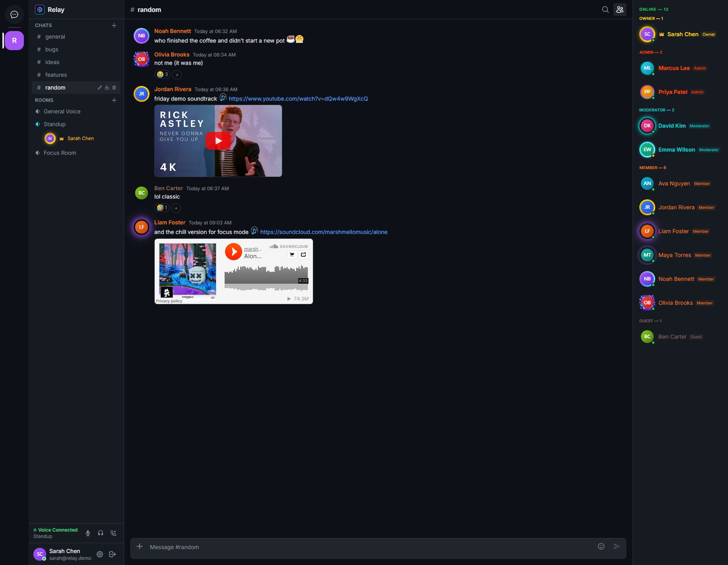Join the General Voice room
Viewport: 728px width, 565px height.
(76, 112)
